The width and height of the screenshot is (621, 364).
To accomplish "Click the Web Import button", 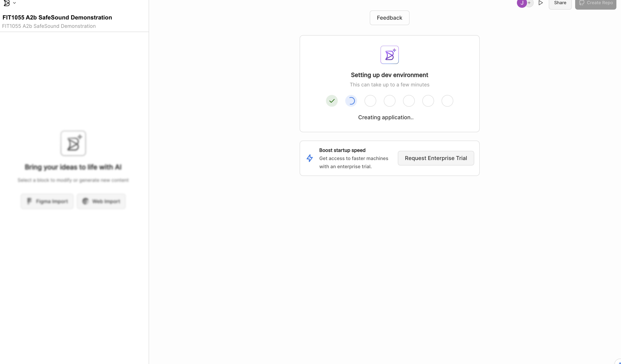I will [101, 201].
